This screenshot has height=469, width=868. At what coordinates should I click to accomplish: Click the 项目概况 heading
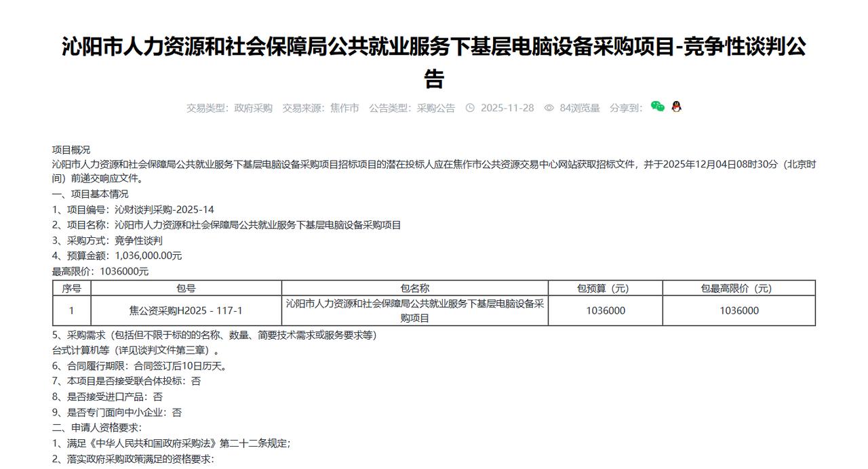tap(71, 150)
